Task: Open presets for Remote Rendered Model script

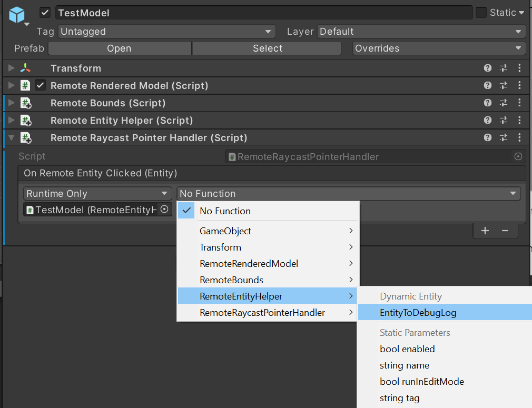Action: tap(504, 85)
